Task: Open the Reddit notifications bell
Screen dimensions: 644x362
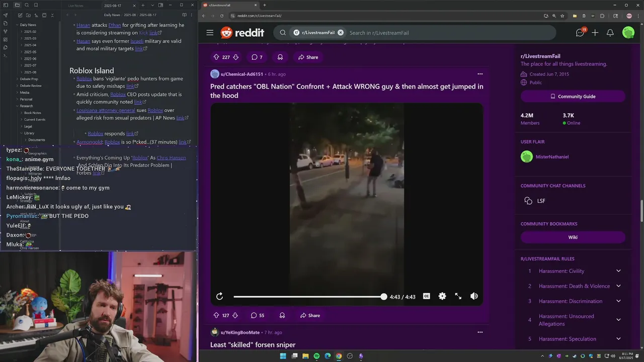Action: point(610,33)
